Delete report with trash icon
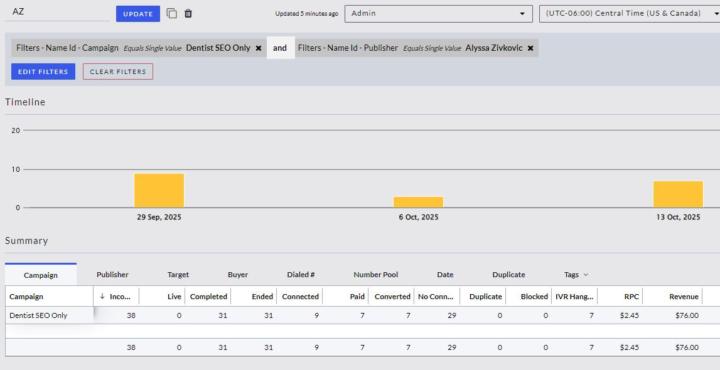Screen dimensions: 720x370 pyautogui.click(x=188, y=13)
